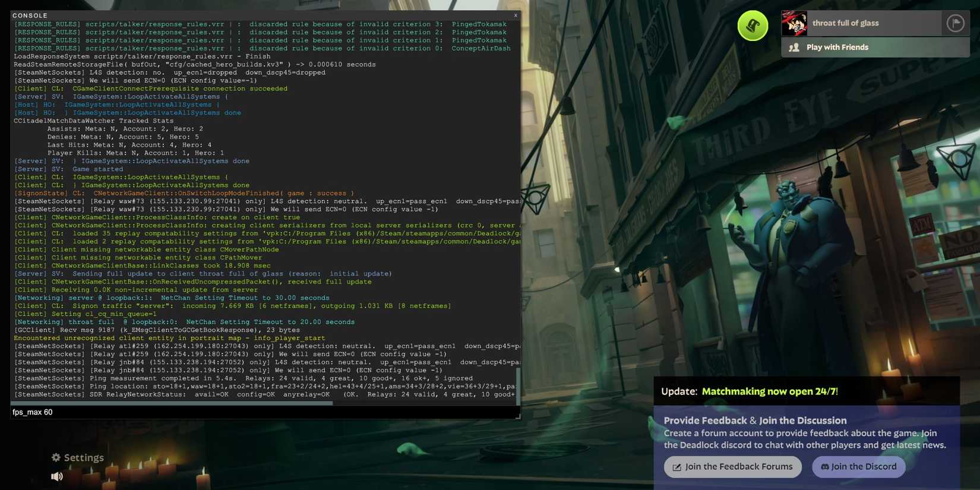Open the player avatar thumbnail

point(794,23)
